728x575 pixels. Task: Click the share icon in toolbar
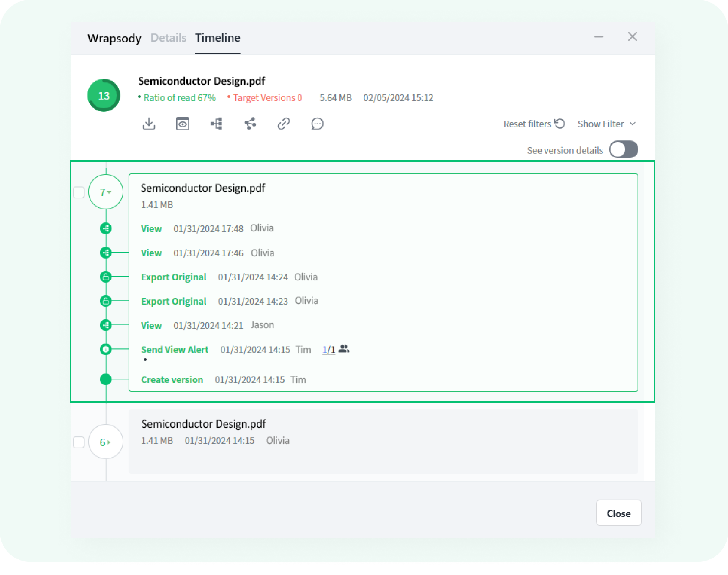coord(250,124)
